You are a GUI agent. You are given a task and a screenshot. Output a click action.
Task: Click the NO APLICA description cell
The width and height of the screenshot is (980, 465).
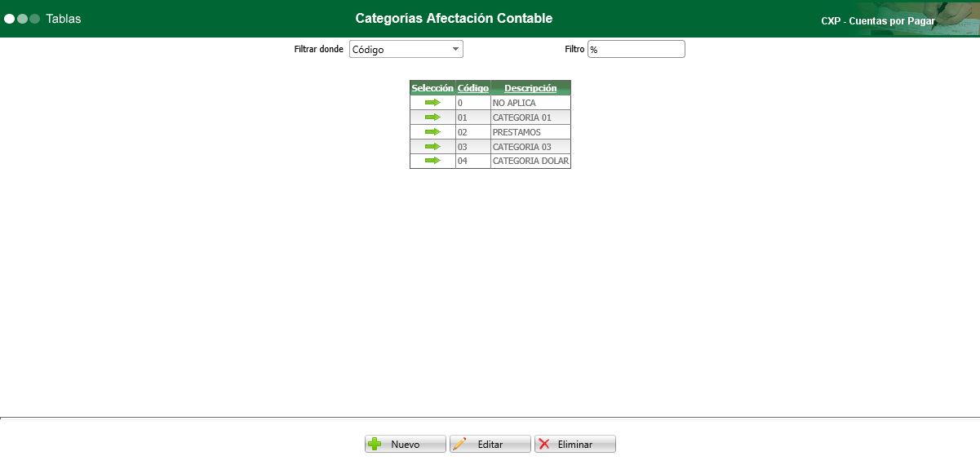530,103
